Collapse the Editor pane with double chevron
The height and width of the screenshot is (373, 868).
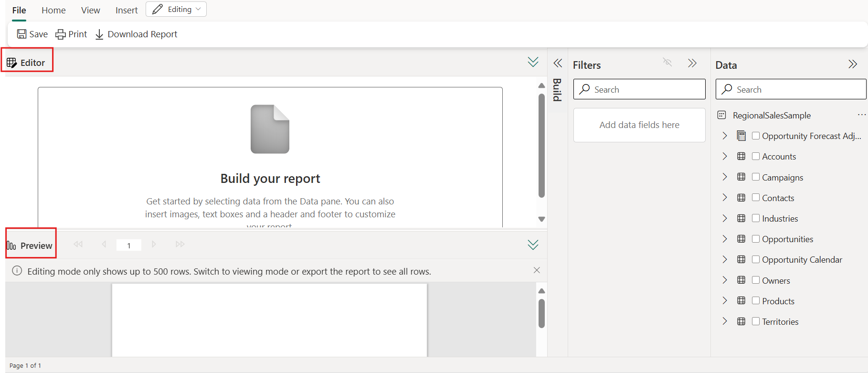tap(533, 62)
